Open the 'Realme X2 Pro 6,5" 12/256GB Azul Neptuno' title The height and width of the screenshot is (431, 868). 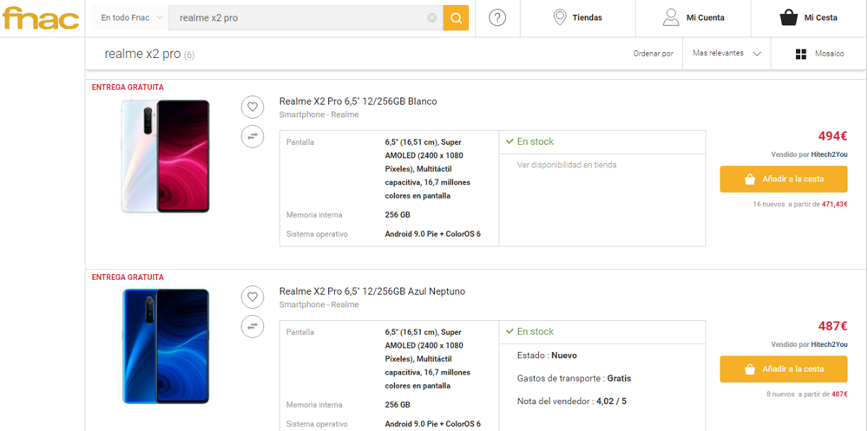pyautogui.click(x=372, y=291)
